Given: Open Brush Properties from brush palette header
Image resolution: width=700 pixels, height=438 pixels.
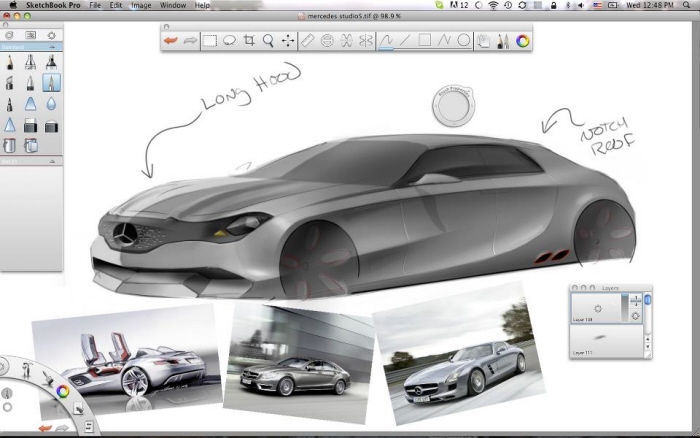Looking at the screenshot, I should 30,35.
